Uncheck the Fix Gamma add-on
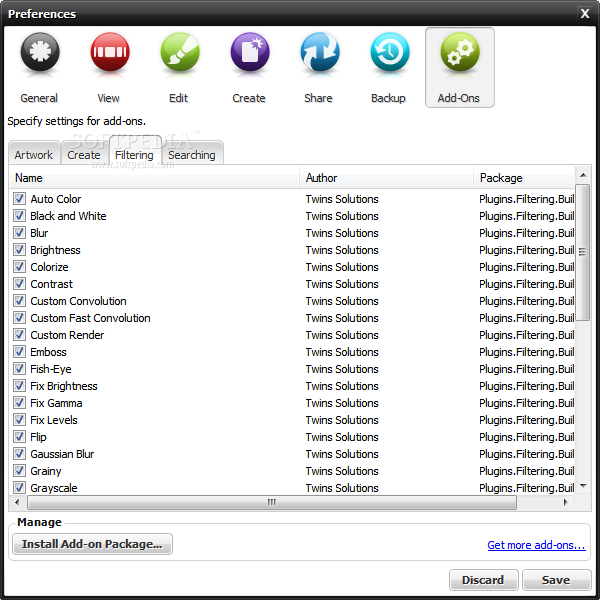The height and width of the screenshot is (600, 600). pyautogui.click(x=20, y=403)
